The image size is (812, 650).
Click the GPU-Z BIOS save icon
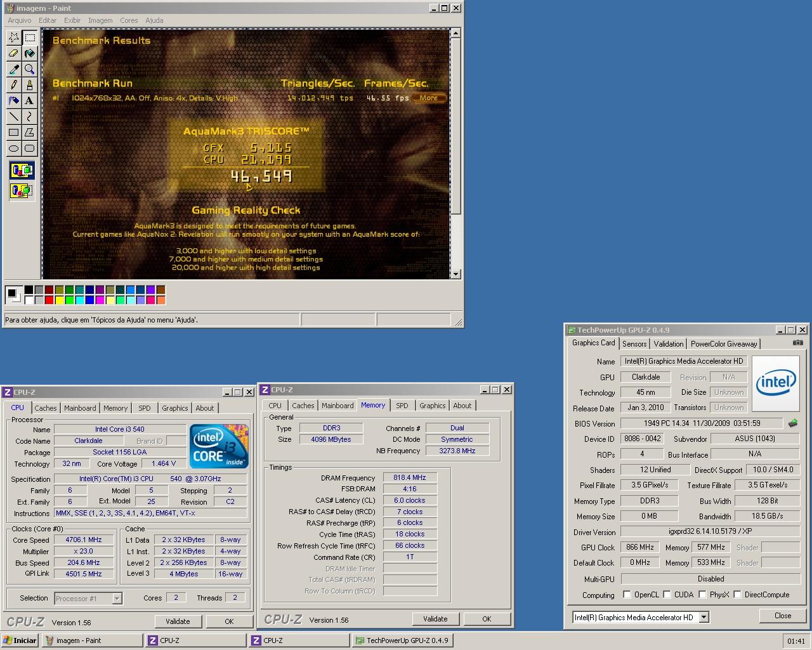(792, 423)
